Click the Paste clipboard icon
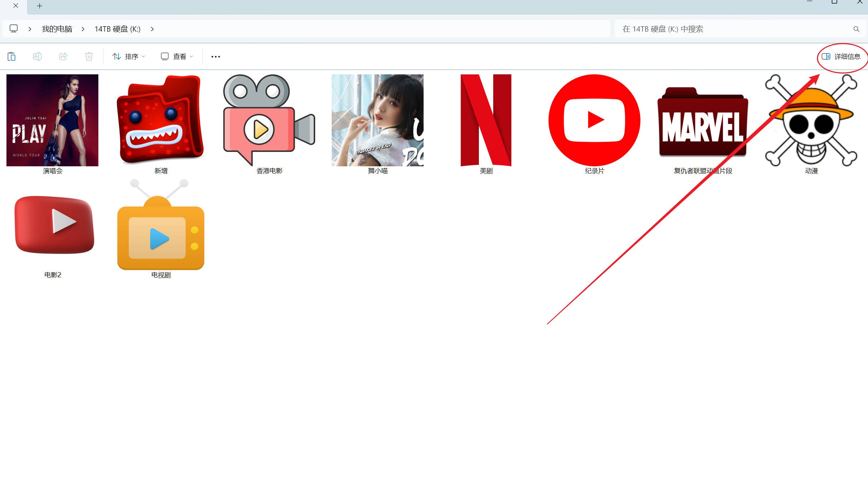The image size is (868, 482). click(11, 56)
